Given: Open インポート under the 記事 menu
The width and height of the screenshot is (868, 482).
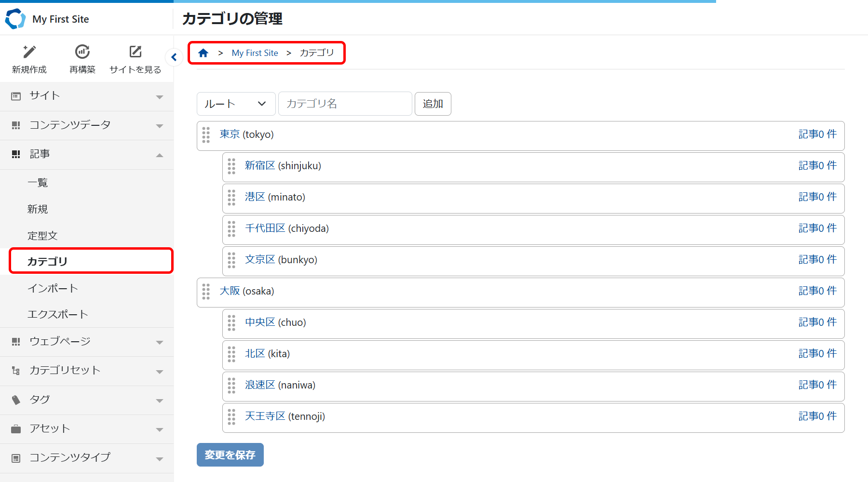Looking at the screenshot, I should tap(53, 288).
